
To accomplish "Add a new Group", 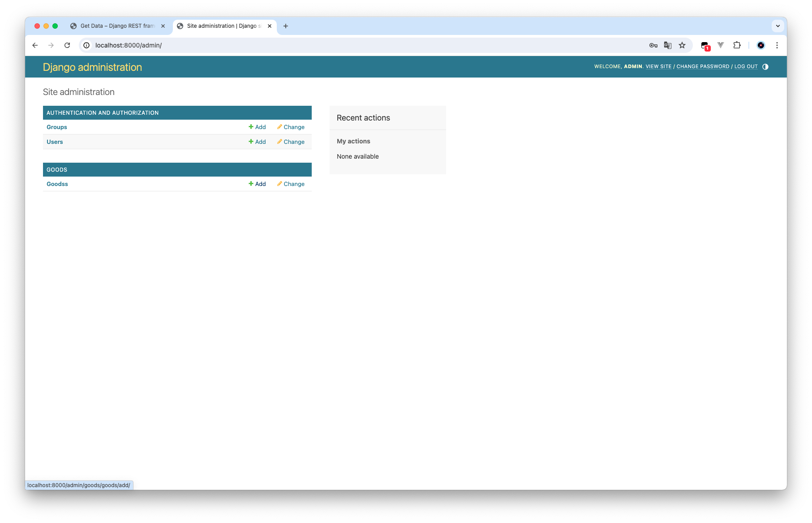I will 257,127.
